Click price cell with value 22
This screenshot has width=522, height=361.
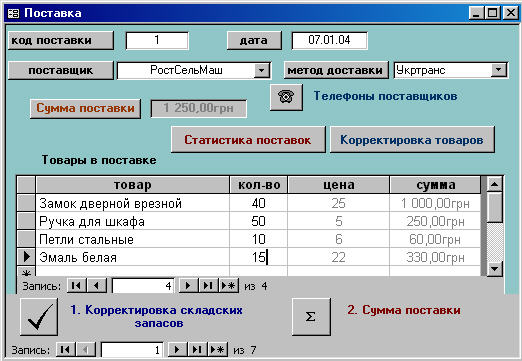click(x=339, y=257)
